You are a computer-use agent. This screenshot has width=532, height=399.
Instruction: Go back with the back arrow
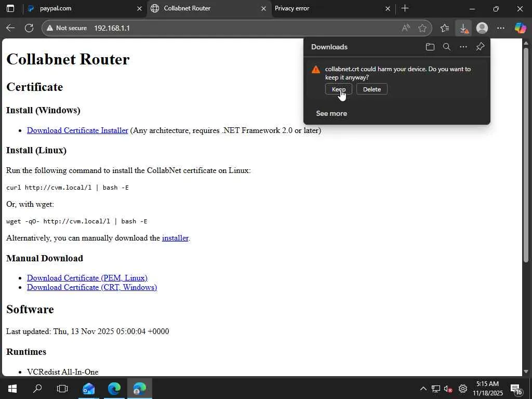tap(10, 28)
